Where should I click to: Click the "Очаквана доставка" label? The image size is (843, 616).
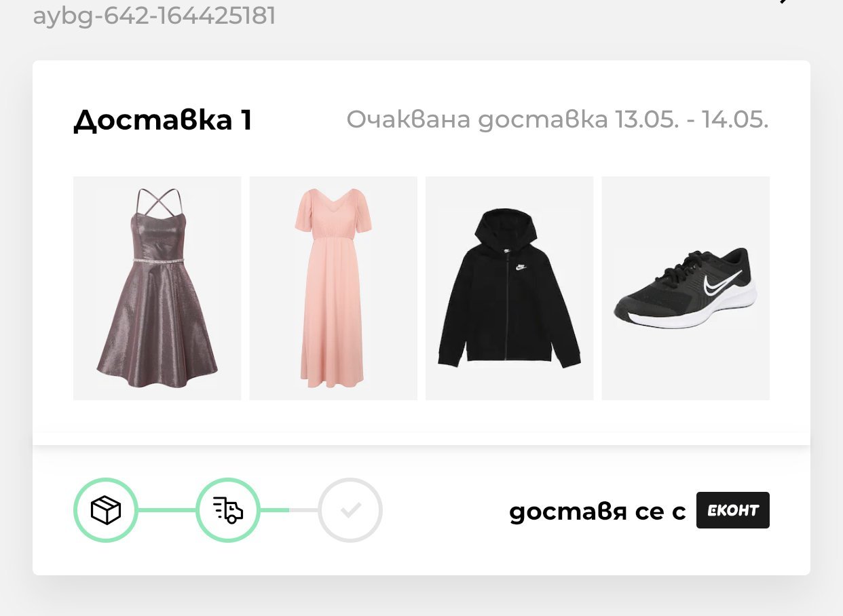[x=476, y=119]
